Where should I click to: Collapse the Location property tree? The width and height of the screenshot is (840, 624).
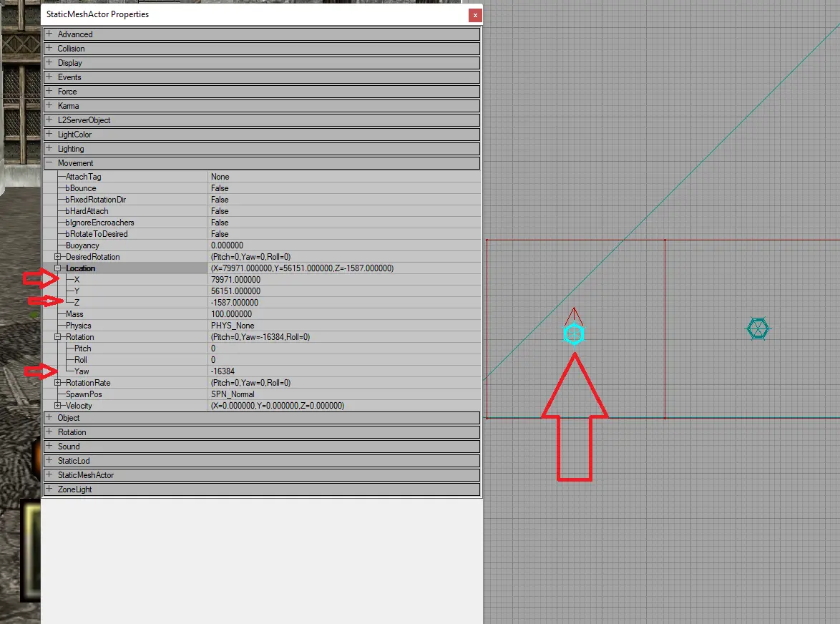[58, 268]
